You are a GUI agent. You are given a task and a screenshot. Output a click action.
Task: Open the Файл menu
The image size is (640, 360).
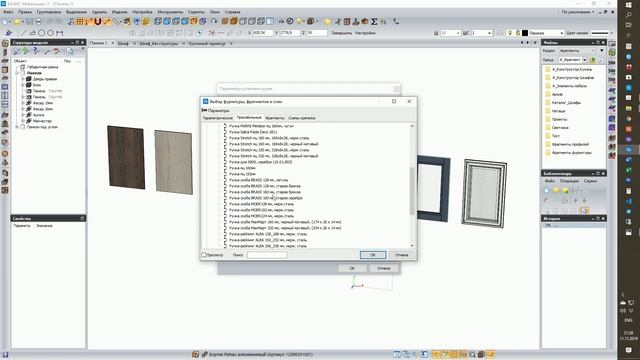point(8,12)
